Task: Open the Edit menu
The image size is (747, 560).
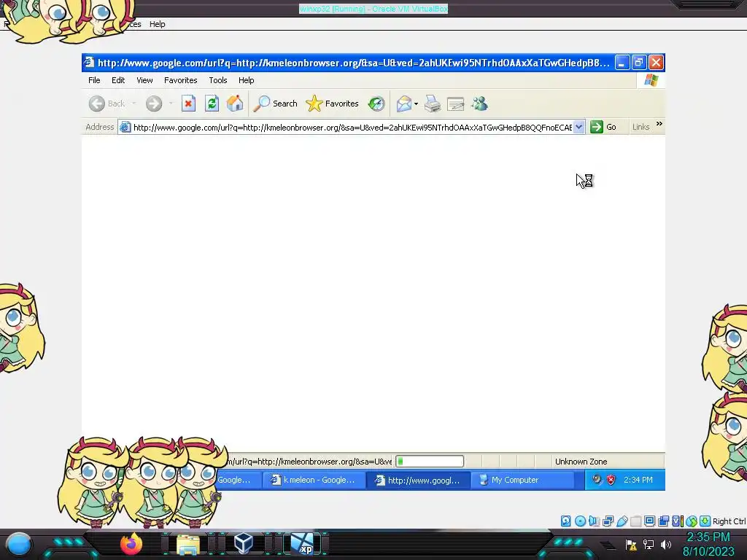Action: click(x=118, y=80)
